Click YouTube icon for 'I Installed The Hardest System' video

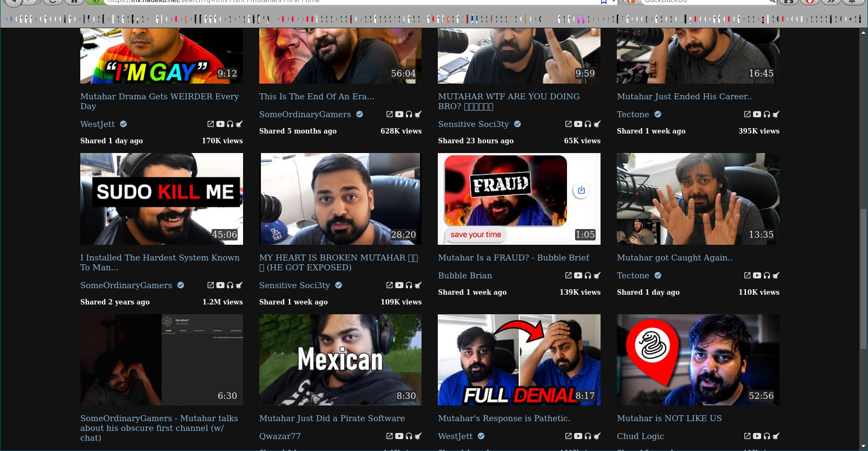click(x=220, y=285)
